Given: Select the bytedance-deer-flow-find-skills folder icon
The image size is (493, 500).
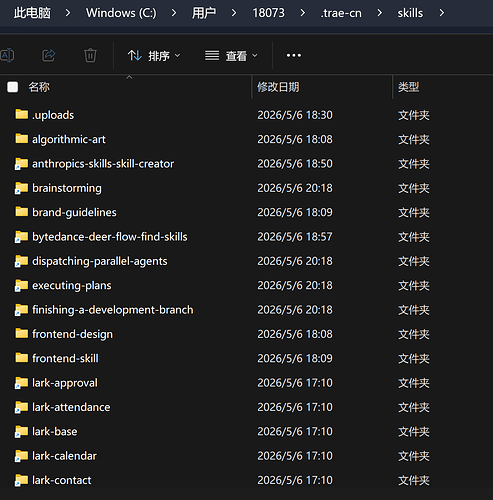Looking at the screenshot, I should [x=22, y=236].
